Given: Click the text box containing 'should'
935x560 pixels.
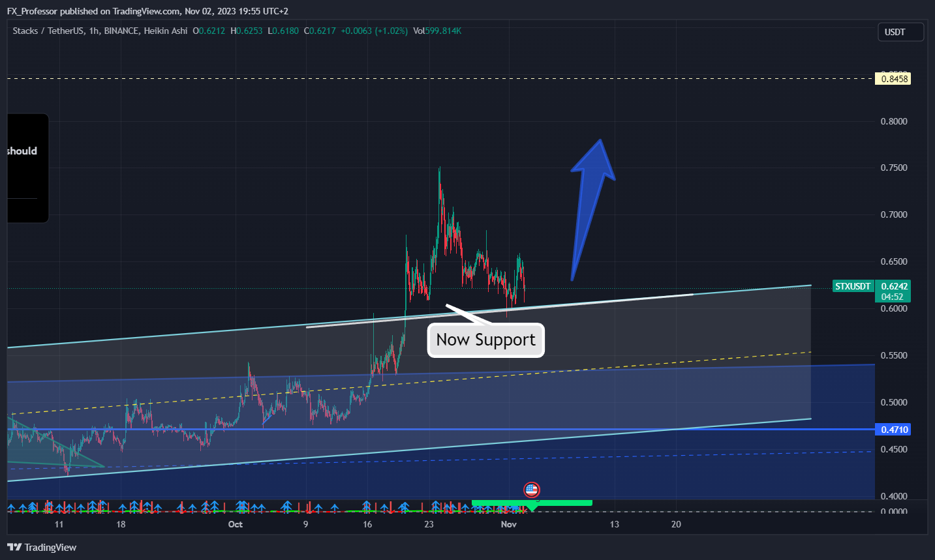Looking at the screenshot, I should click(x=27, y=168).
